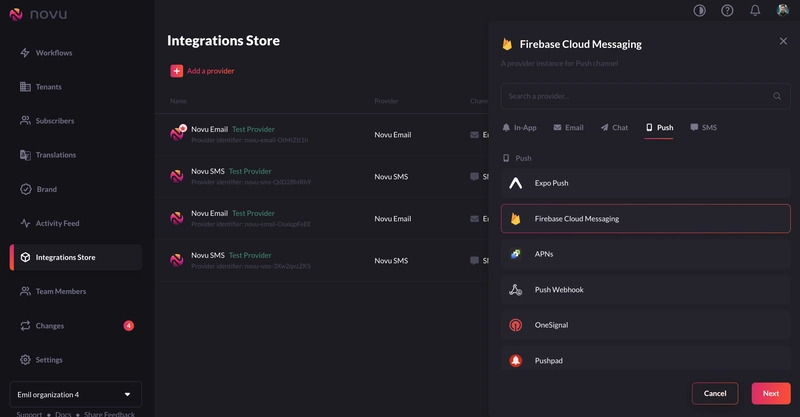
Task: Click the OneSignal red logo icon
Action: [x=516, y=325]
